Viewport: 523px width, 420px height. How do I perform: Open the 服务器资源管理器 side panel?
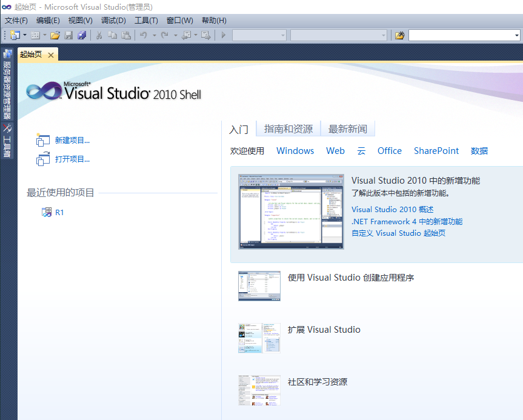(x=7, y=85)
